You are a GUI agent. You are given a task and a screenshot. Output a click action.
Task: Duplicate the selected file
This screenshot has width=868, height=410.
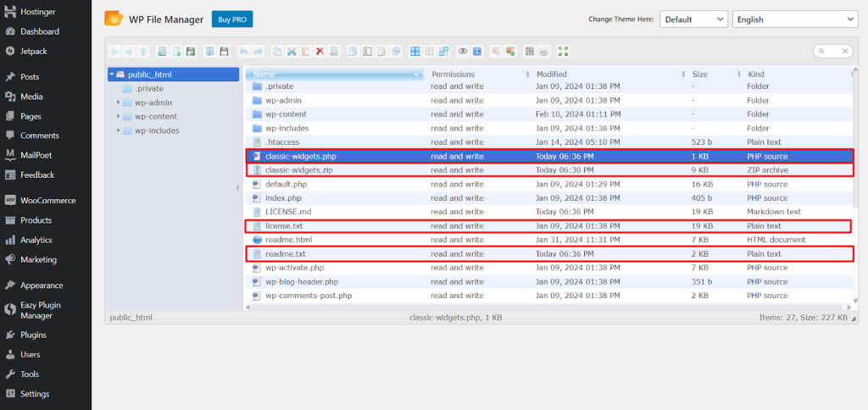click(353, 52)
